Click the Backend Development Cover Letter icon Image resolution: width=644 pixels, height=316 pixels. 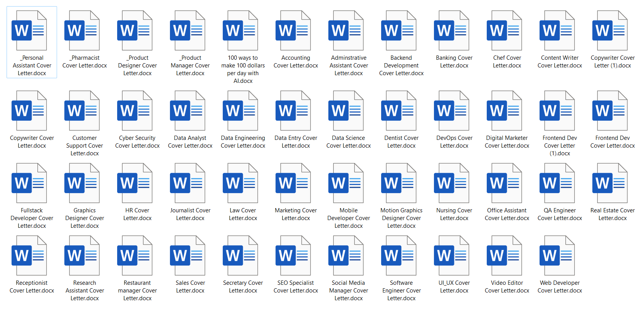pyautogui.click(x=399, y=30)
